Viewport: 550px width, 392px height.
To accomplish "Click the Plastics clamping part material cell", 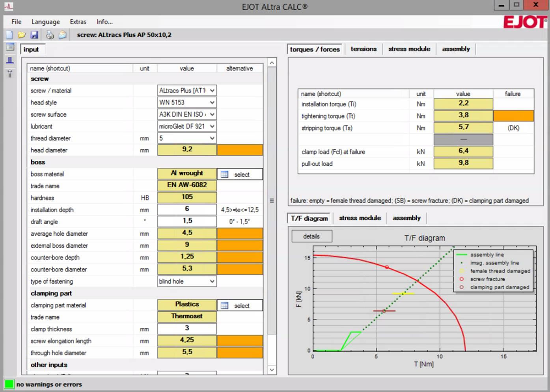I will (x=187, y=305).
